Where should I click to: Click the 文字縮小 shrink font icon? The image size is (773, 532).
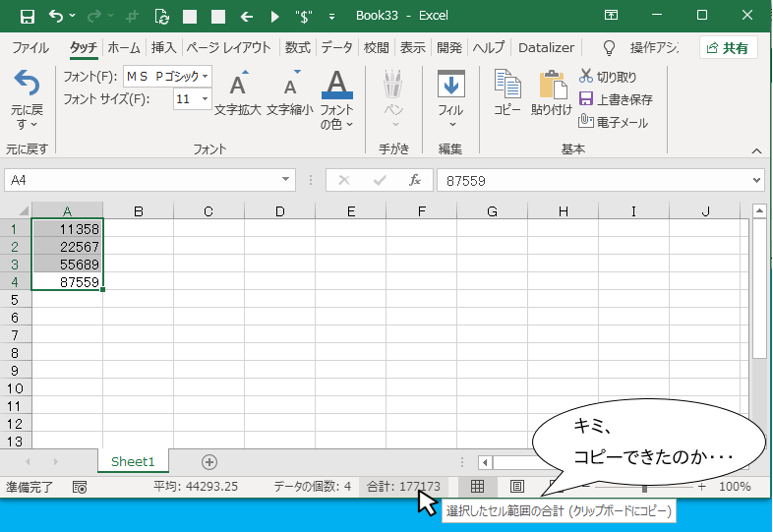(290, 93)
